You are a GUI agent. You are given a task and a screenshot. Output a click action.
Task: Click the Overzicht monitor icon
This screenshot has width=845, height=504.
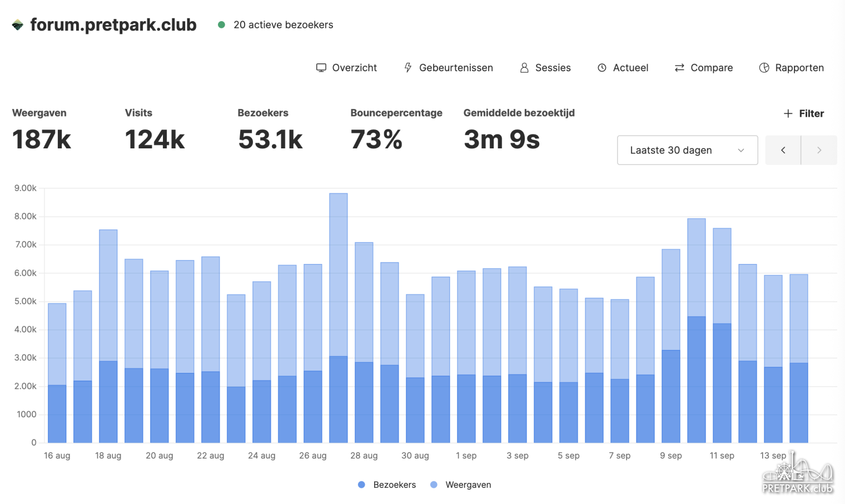(321, 68)
